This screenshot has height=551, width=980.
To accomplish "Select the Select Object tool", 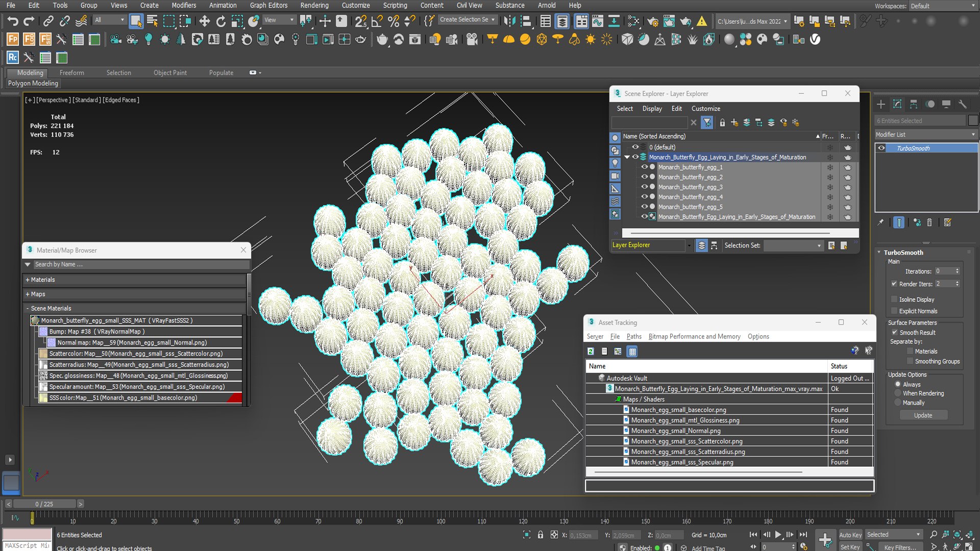I will click(x=136, y=21).
